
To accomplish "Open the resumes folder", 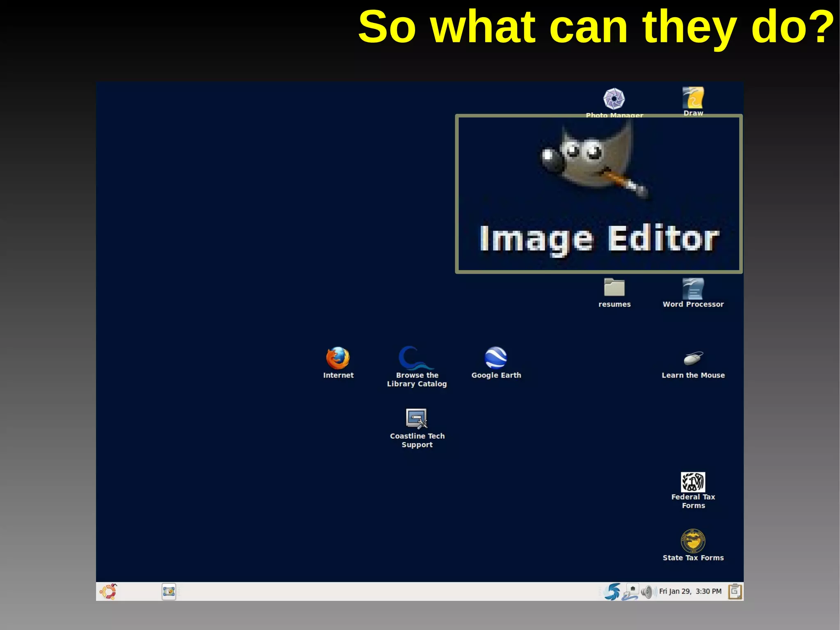I will pyautogui.click(x=614, y=287).
